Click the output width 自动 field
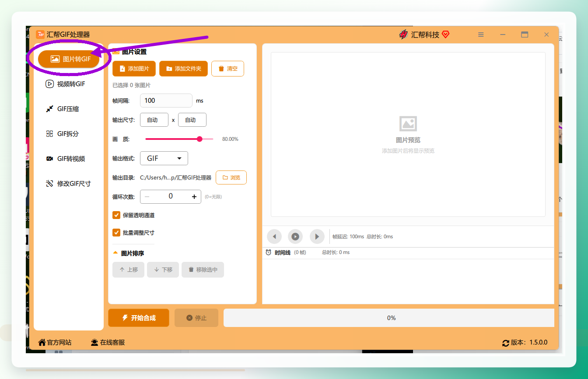 tap(154, 120)
